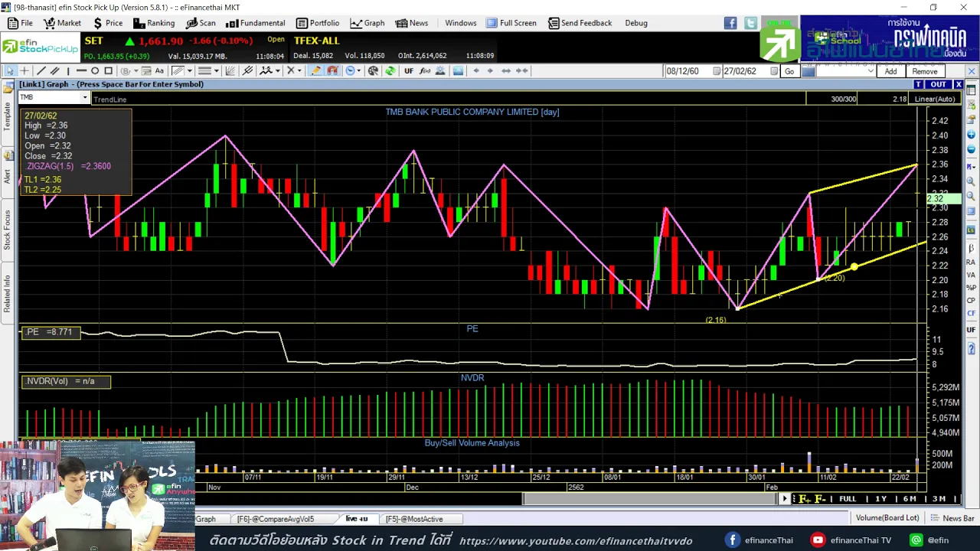This screenshot has width=980, height=551.
Task: Click the zoom-out magnifier on right sidebar
Action: coord(971,196)
